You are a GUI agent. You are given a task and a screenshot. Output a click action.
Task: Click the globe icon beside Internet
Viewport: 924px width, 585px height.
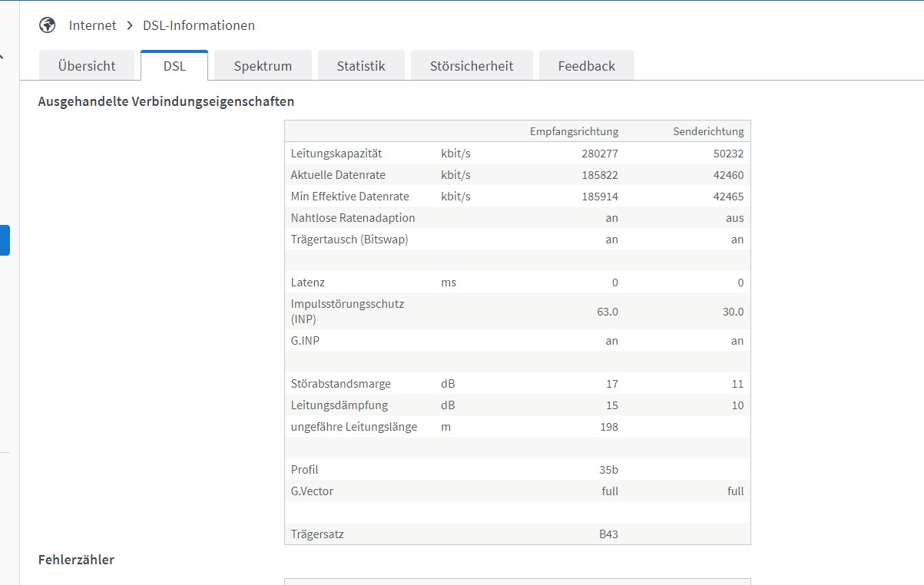click(48, 25)
